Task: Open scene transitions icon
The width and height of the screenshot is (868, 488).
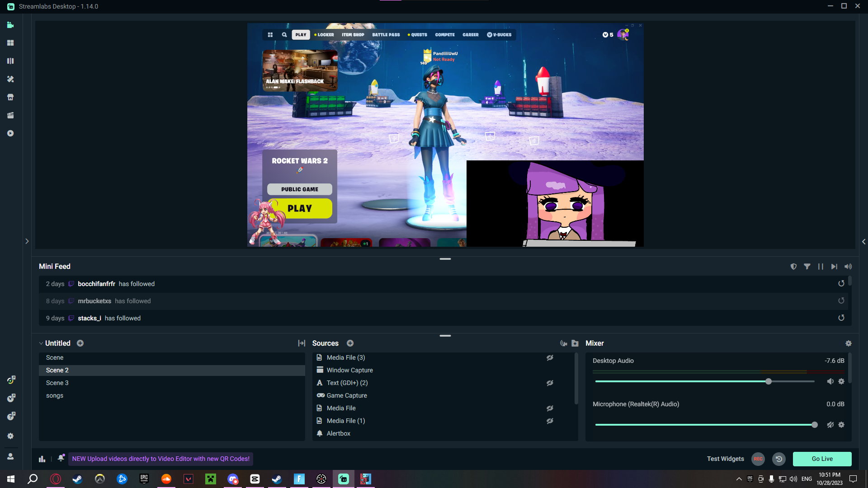Action: pyautogui.click(x=302, y=343)
